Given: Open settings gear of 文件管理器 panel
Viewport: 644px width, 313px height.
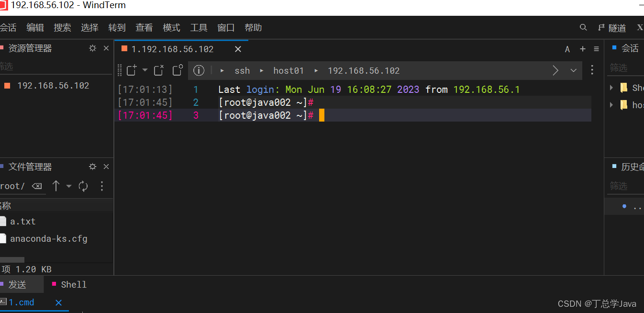Looking at the screenshot, I should [x=93, y=167].
